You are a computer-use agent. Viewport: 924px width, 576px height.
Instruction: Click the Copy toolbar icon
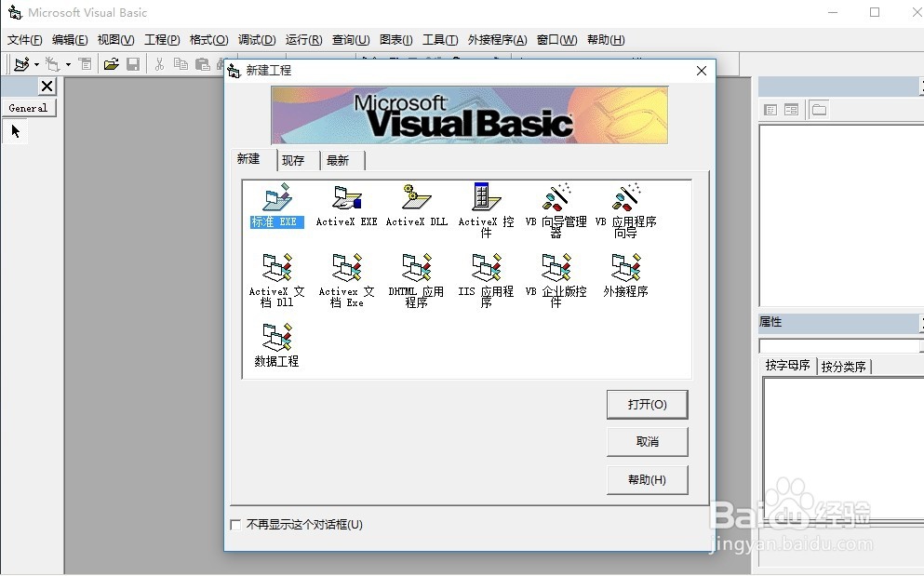click(x=181, y=63)
